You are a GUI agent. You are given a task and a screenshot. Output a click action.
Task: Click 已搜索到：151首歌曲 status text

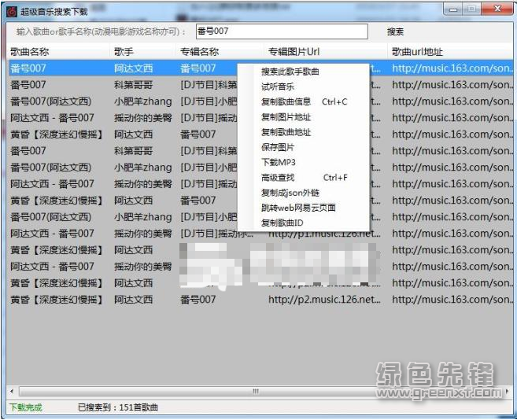coord(118,407)
